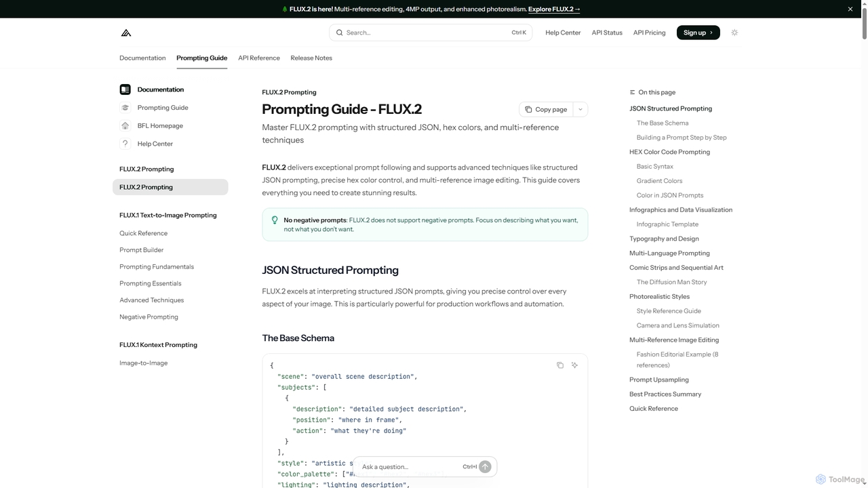Jump to Photorealistic Styles section
Viewport: 868px width, 488px height.
tap(659, 297)
